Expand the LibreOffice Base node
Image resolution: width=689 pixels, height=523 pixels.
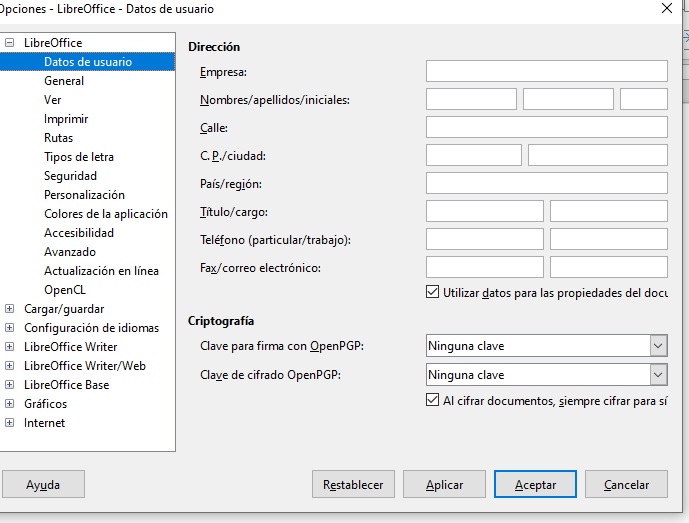tap(9, 385)
